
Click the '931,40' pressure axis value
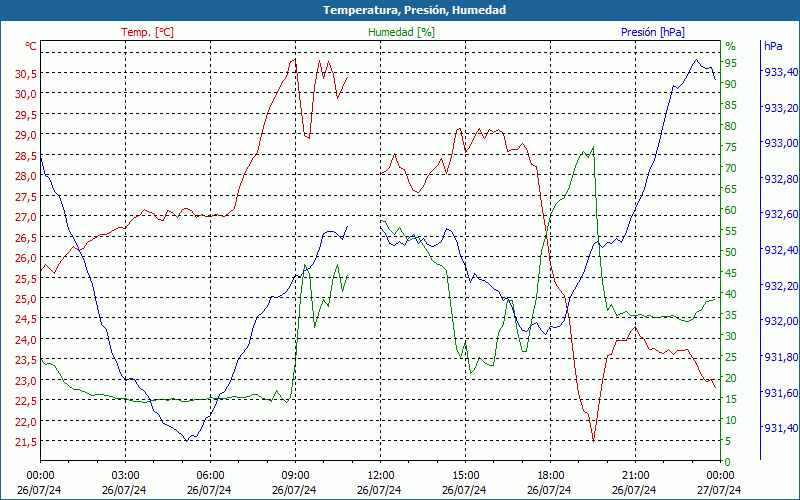pyautogui.click(x=781, y=428)
